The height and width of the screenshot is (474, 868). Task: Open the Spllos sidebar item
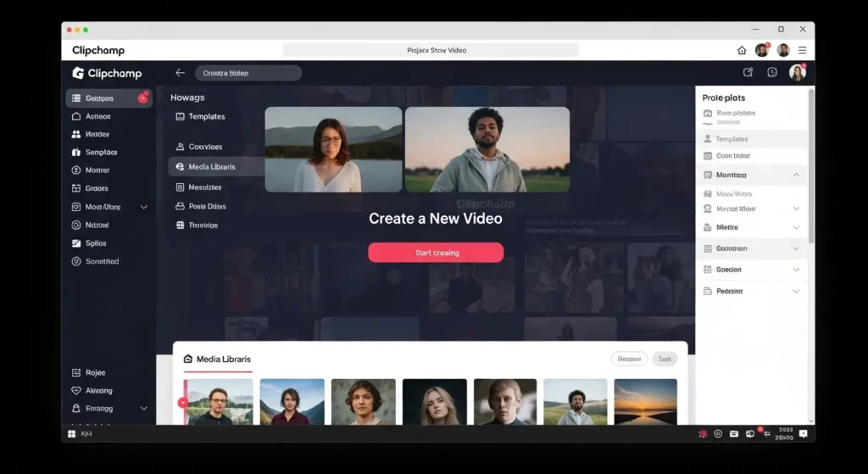(89, 243)
